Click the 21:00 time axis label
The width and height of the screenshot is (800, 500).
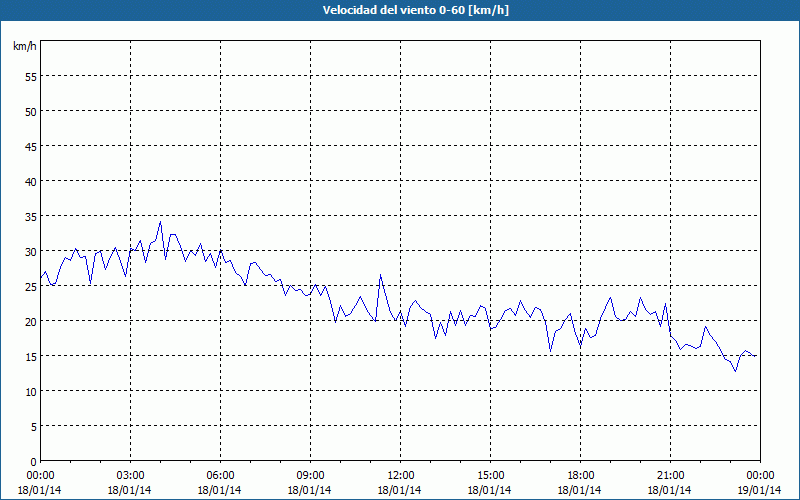point(670,476)
